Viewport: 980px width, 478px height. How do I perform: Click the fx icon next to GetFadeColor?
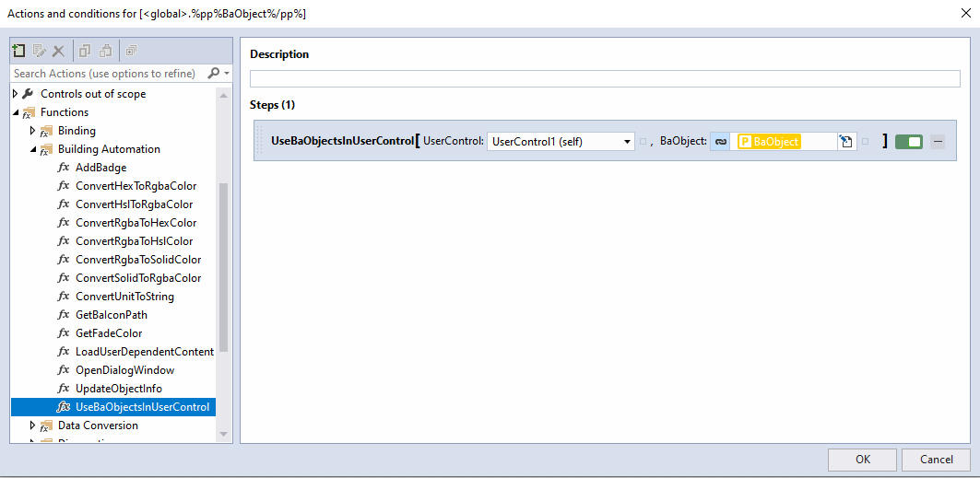click(x=63, y=333)
